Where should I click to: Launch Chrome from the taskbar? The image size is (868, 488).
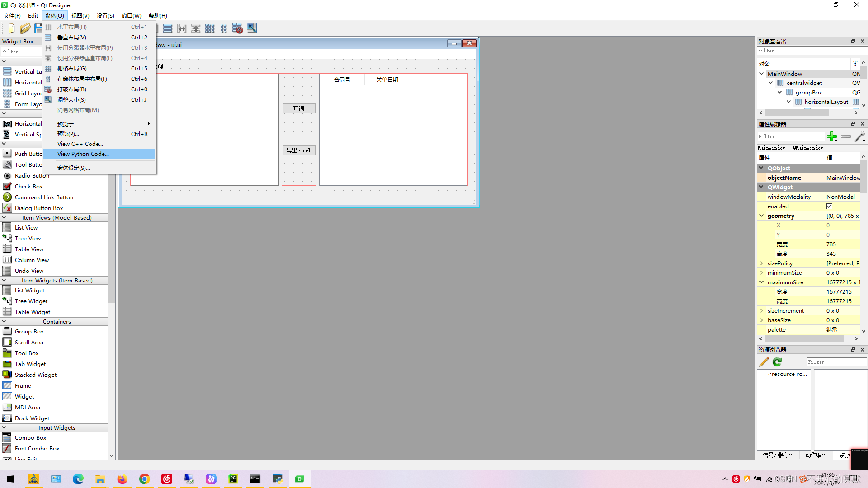pos(144,479)
